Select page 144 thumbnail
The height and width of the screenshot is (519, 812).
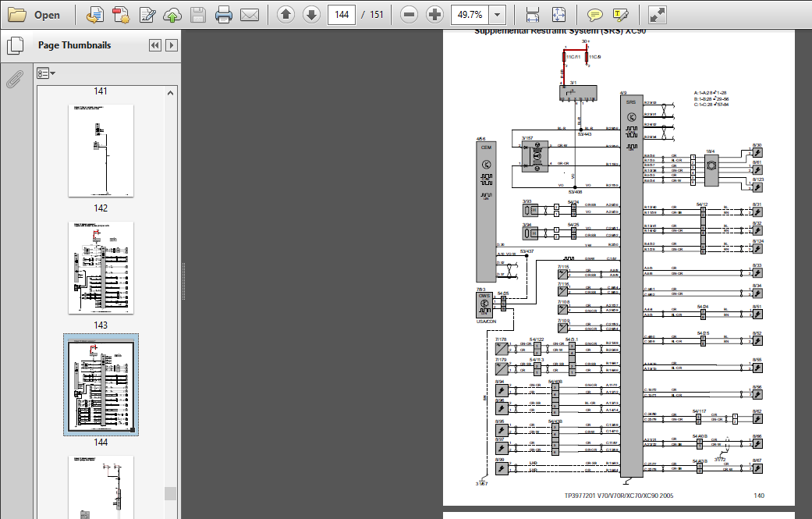pos(101,385)
